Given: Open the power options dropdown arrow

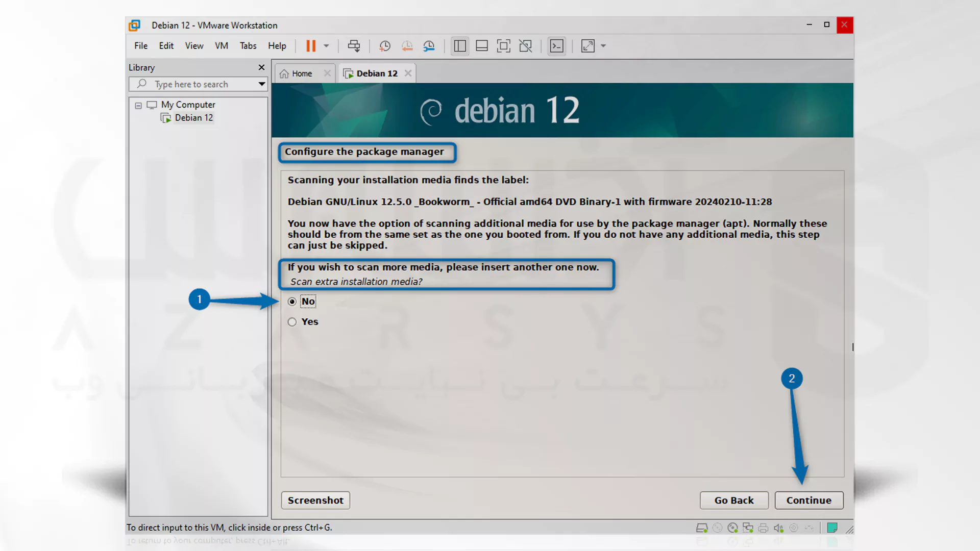Looking at the screenshot, I should 326,46.
